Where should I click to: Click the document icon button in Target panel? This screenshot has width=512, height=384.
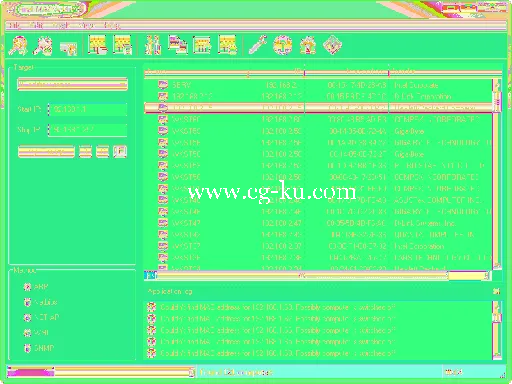pos(120,152)
